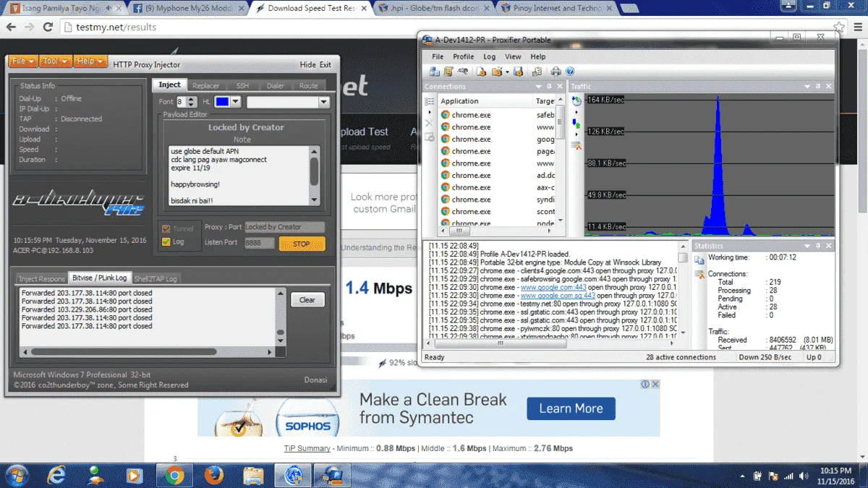Click the Font size stepper in Inject tab
This screenshot has height=488, width=868.
(x=192, y=102)
